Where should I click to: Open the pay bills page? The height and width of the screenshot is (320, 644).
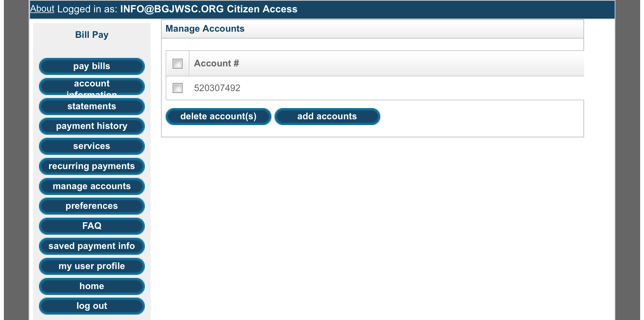pos(92,66)
